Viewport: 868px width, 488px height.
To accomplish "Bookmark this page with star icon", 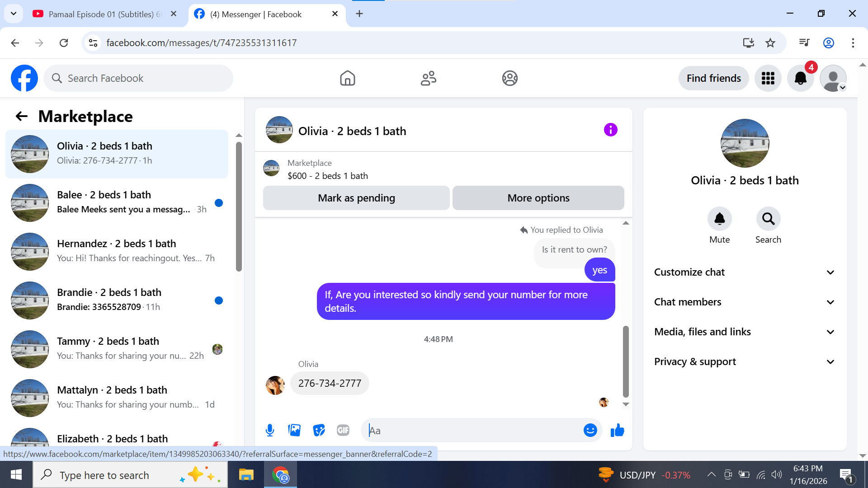I will [770, 43].
